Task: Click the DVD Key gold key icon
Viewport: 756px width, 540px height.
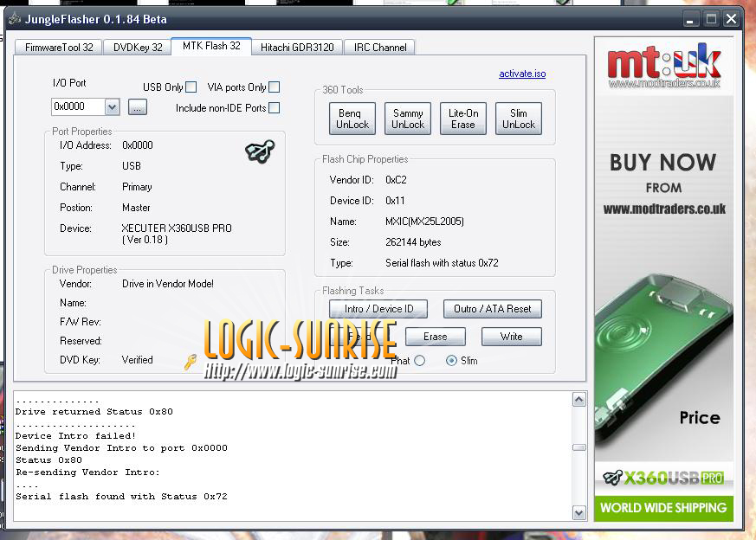Action: click(x=191, y=361)
